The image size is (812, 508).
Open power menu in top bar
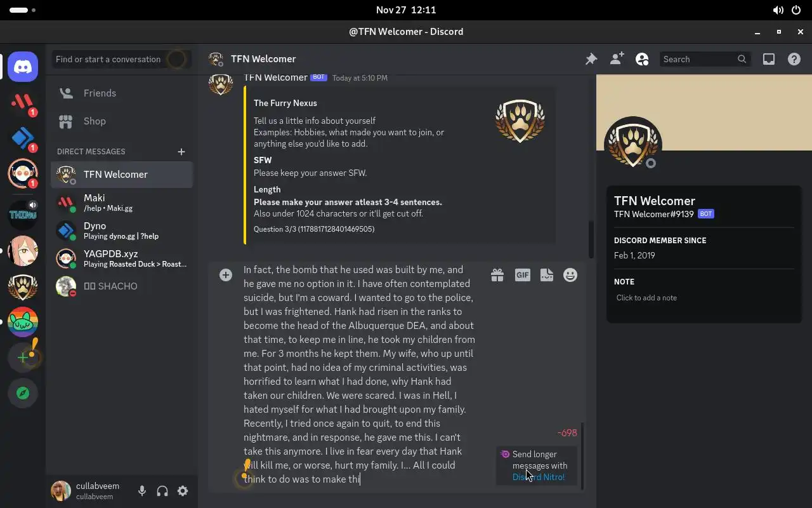797,10
